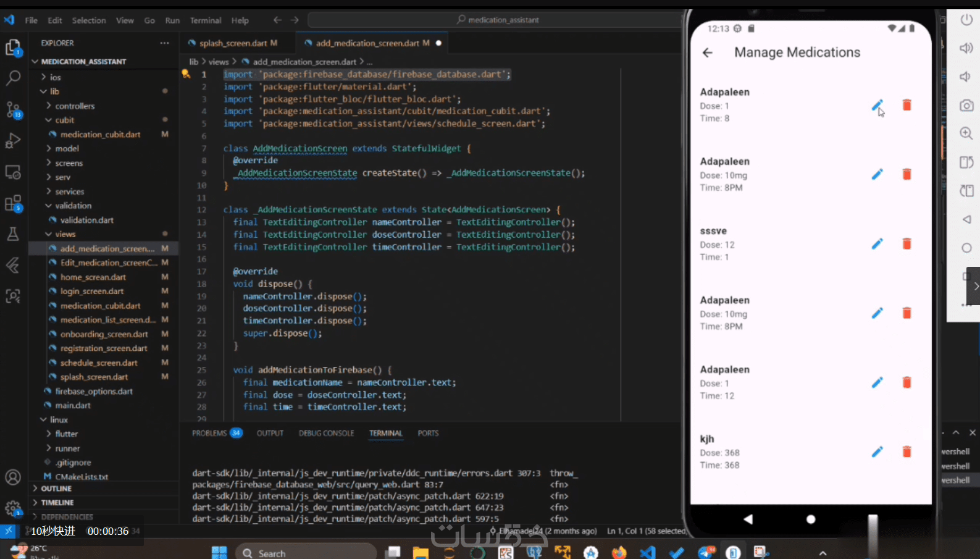Expand the OUTLINE section
Screen dimensions: 980x559
pos(56,489)
